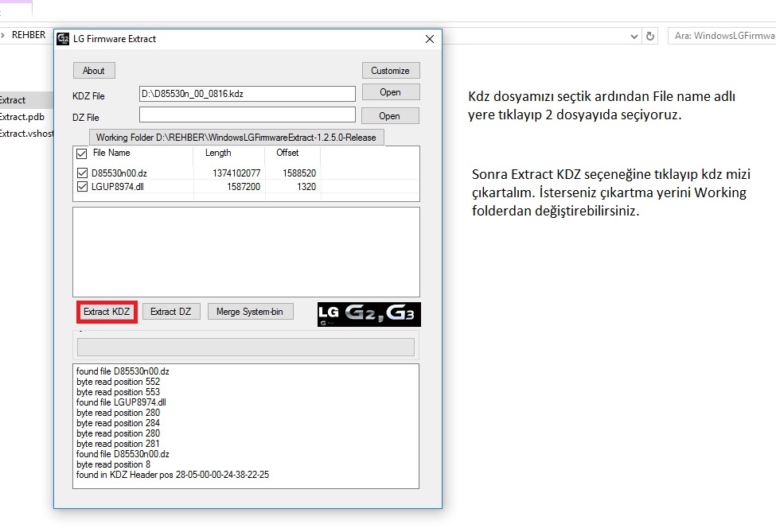Screen dimensions: 776x532
Task: Toggle the File Name select-all checkbox
Action: tap(82, 153)
